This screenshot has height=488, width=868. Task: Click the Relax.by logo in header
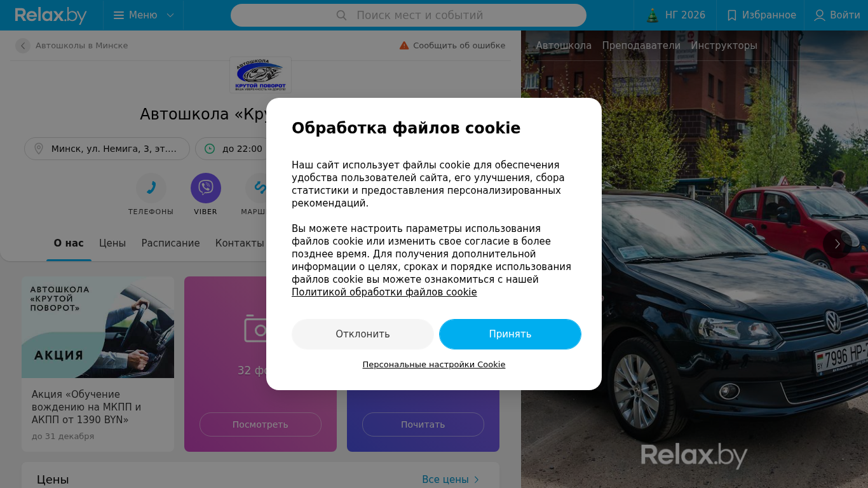click(x=51, y=15)
